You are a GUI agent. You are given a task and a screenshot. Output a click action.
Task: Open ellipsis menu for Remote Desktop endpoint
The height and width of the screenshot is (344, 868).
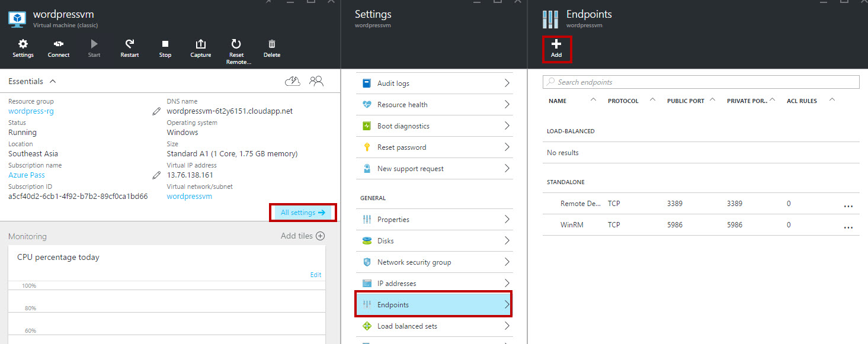(x=848, y=205)
